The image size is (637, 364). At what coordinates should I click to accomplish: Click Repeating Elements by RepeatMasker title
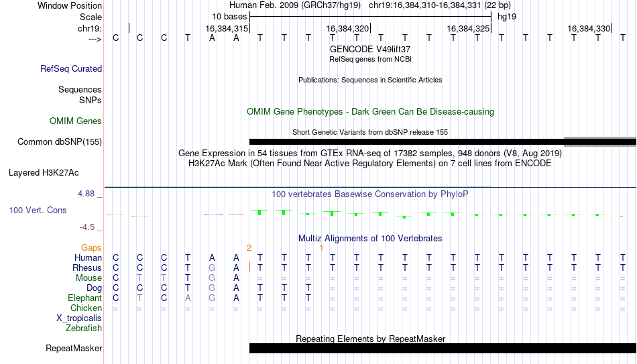370,339
